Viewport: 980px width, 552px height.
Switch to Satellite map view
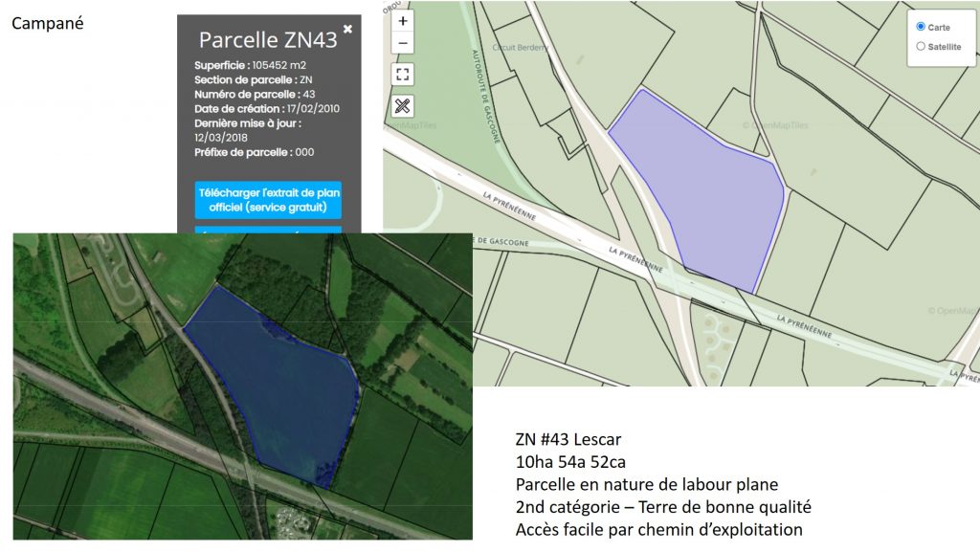click(921, 46)
